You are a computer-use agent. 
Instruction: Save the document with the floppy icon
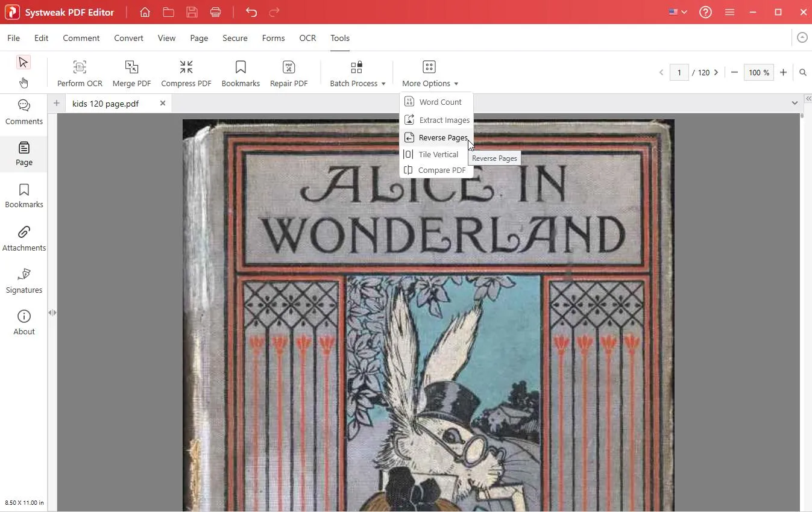[x=192, y=12]
